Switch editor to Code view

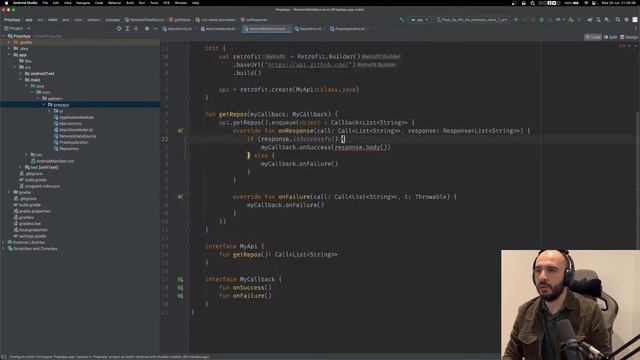pyautogui.click(x=593, y=37)
